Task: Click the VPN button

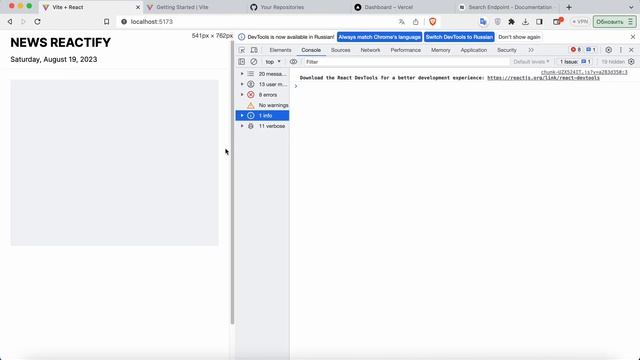Action: click(x=580, y=22)
